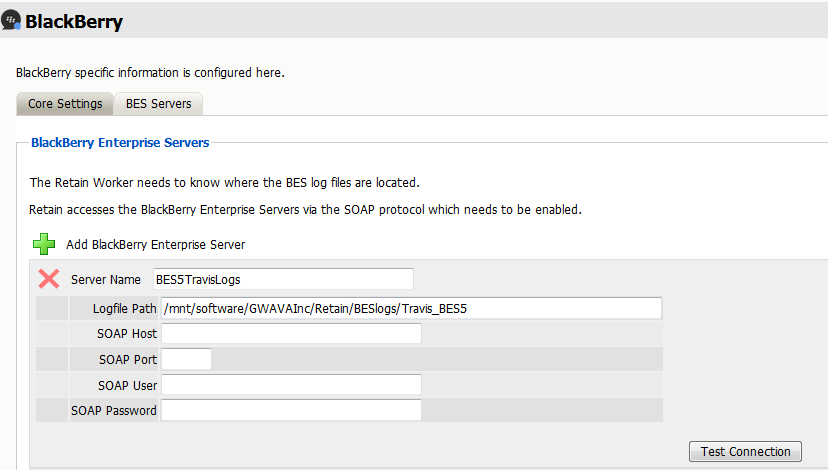
Task: Focus the Server Name input field
Action: pyautogui.click(x=283, y=279)
